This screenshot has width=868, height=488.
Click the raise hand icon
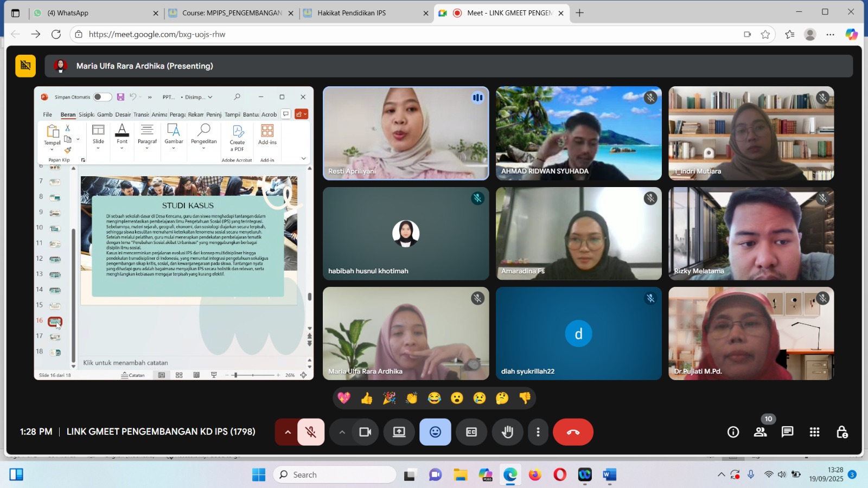(507, 432)
